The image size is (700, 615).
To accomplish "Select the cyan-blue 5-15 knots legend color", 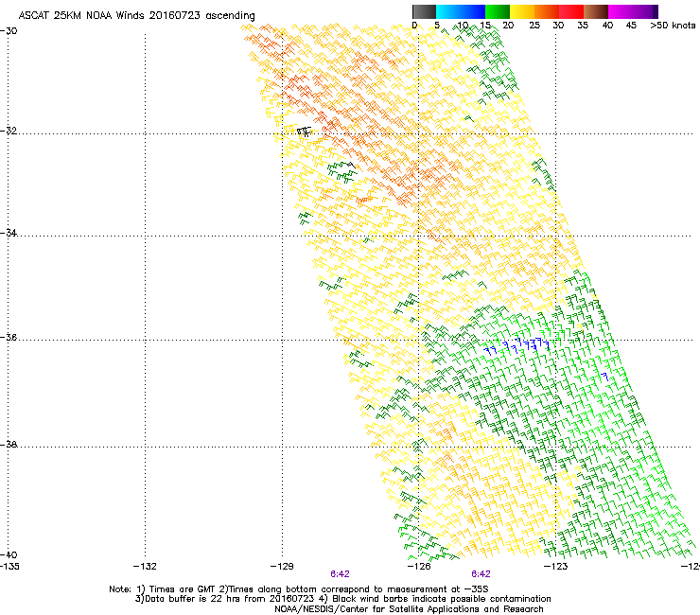I will pyautogui.click(x=461, y=11).
